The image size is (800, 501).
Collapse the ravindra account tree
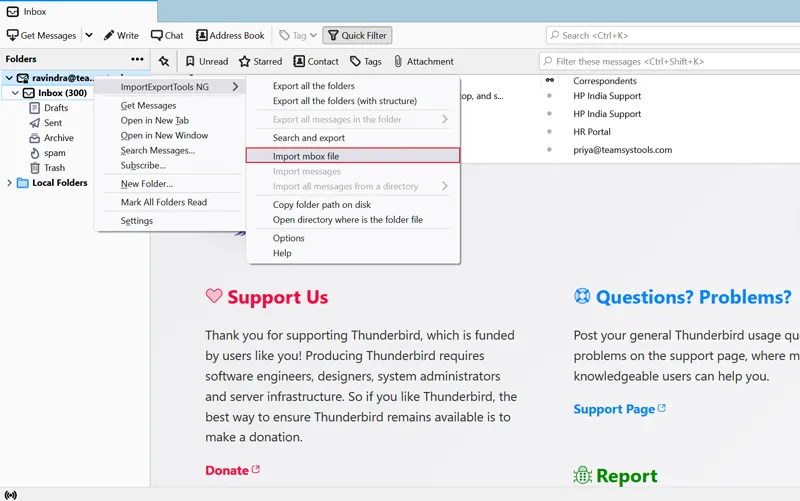tap(9, 78)
